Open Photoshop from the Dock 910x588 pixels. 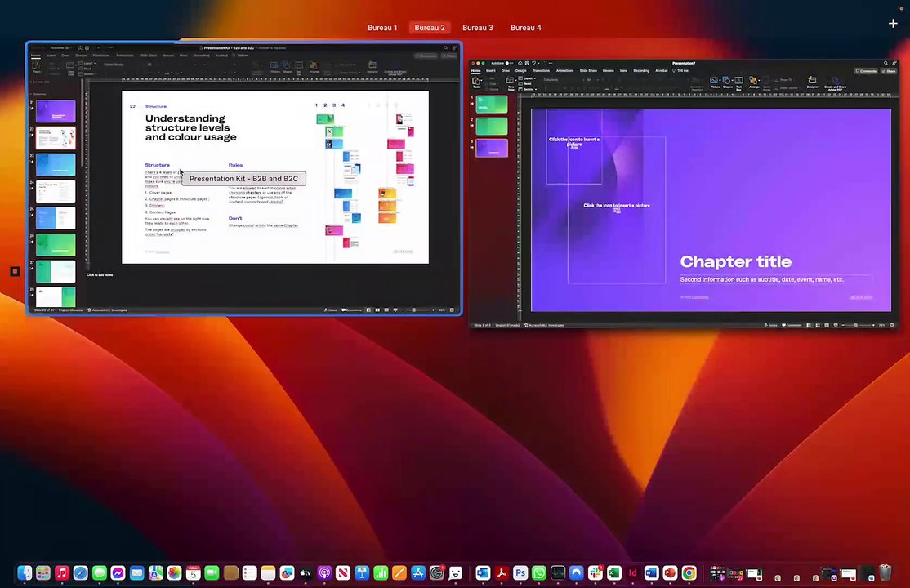520,573
